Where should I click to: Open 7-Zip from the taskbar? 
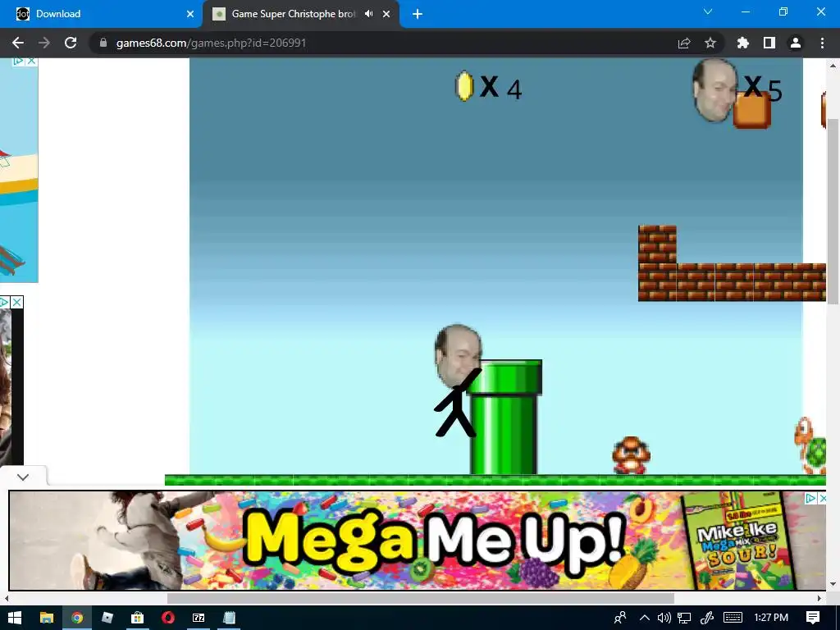[x=199, y=618]
